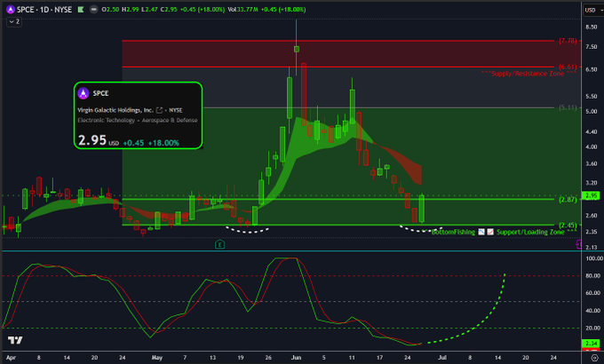Click the TradingView logo in oscillator pane
Screen dimensions: 604x364
tap(15, 340)
